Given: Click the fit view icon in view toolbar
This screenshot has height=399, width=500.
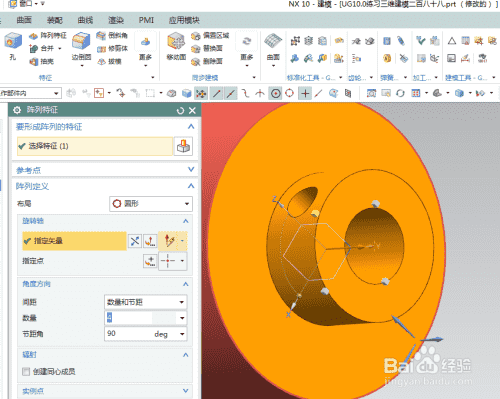Looking at the screenshot, I should (371, 93).
